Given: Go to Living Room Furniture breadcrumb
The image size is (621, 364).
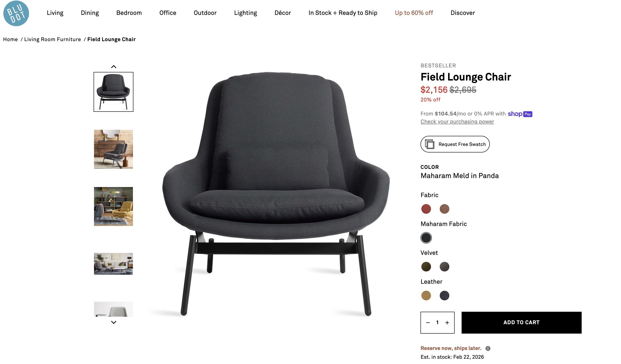Looking at the screenshot, I should coord(52,39).
